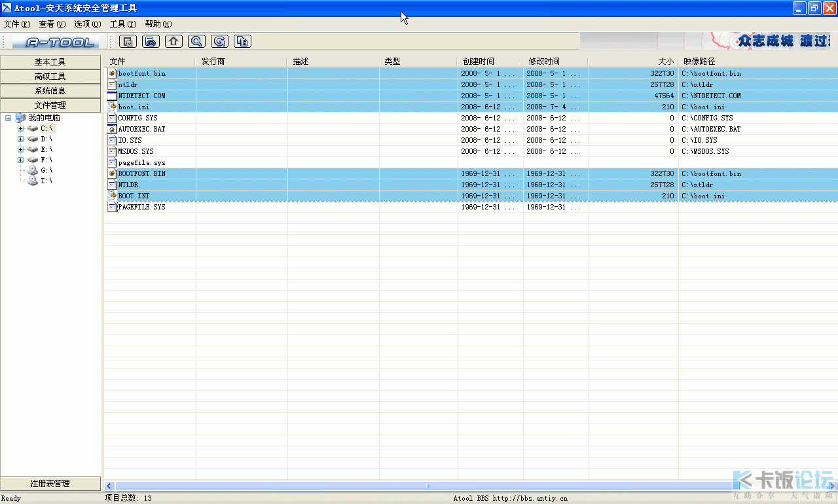The height and width of the screenshot is (504, 838).
Task: Click the eye view toolbar icon
Action: pos(151,41)
